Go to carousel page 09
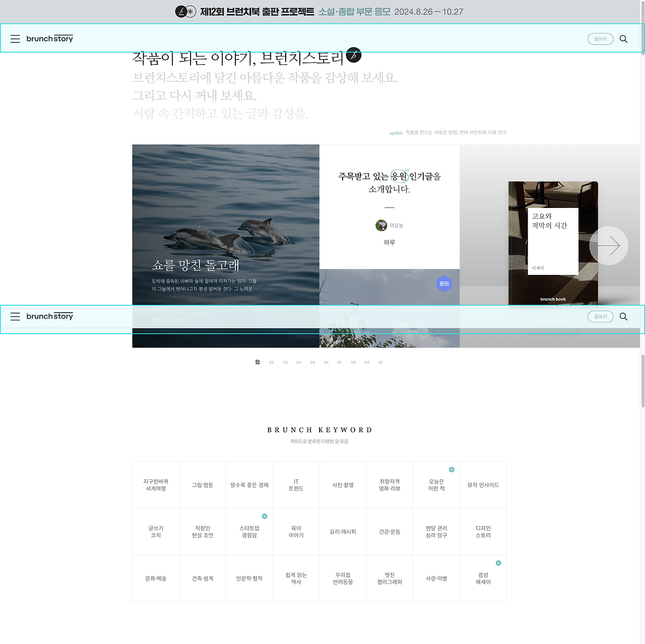Screen dimensions: 645x644 click(367, 363)
